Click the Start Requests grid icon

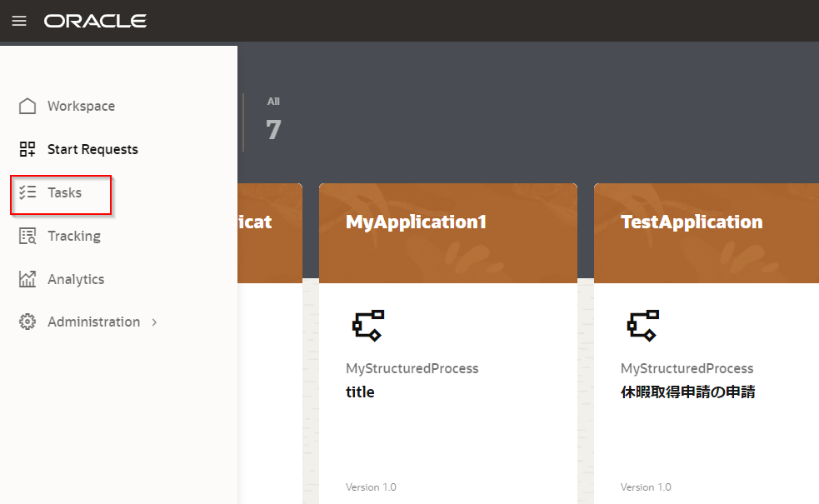27,149
